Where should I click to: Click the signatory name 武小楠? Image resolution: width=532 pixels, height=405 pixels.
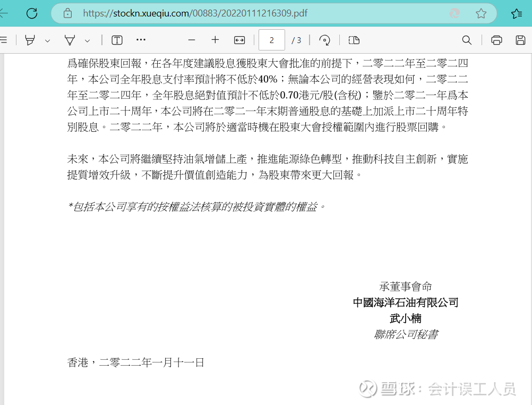click(x=406, y=318)
